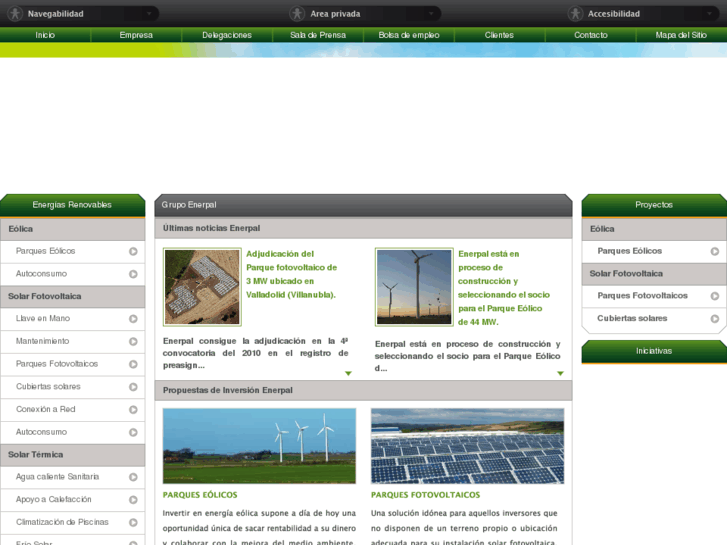Open the PARQUES EÓLICOS investment link
The height and width of the screenshot is (545, 727).
coord(200,495)
